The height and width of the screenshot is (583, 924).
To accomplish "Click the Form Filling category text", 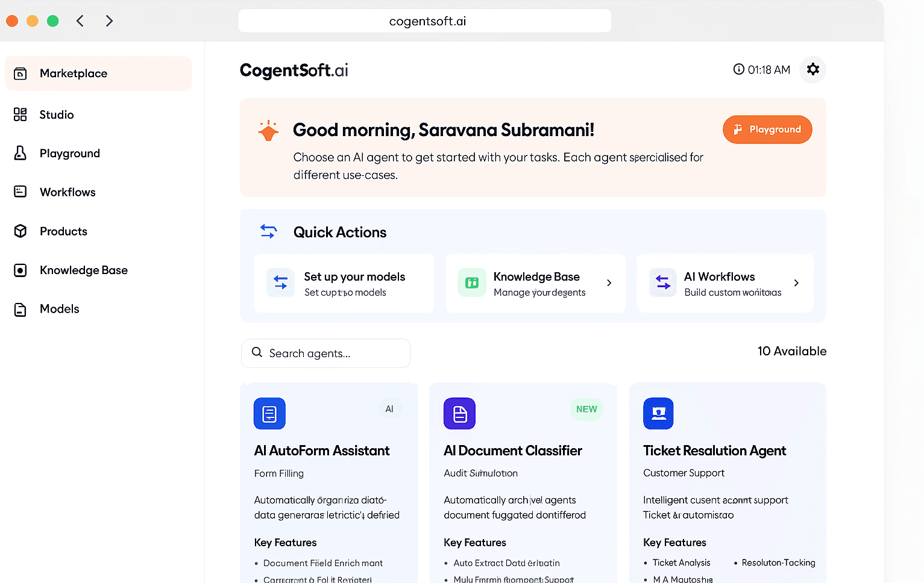I will point(279,473).
